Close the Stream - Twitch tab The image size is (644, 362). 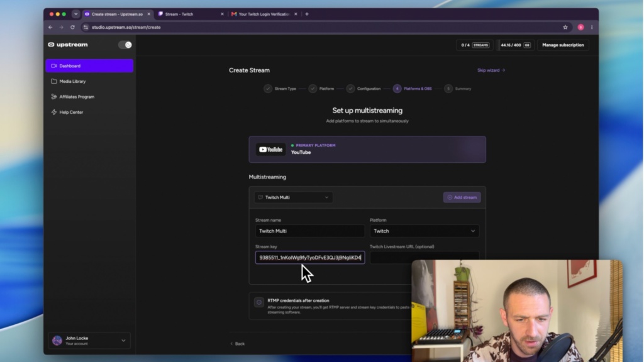[x=222, y=14]
